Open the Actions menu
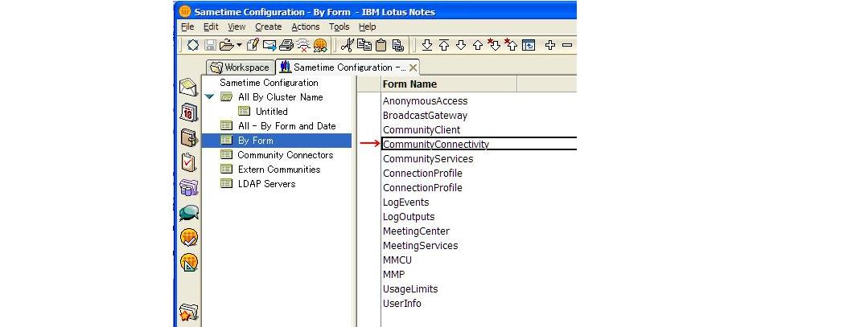The image size is (868, 327). pyautogui.click(x=306, y=27)
